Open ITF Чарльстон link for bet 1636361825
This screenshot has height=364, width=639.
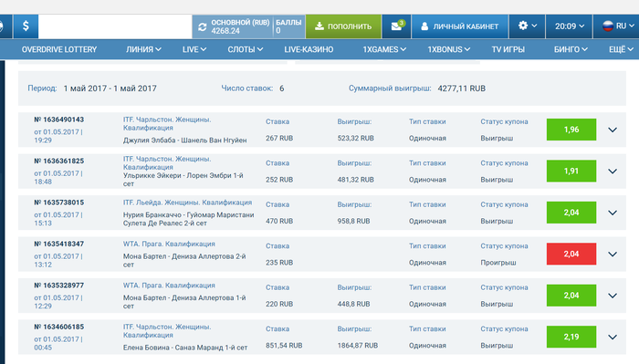point(167,163)
